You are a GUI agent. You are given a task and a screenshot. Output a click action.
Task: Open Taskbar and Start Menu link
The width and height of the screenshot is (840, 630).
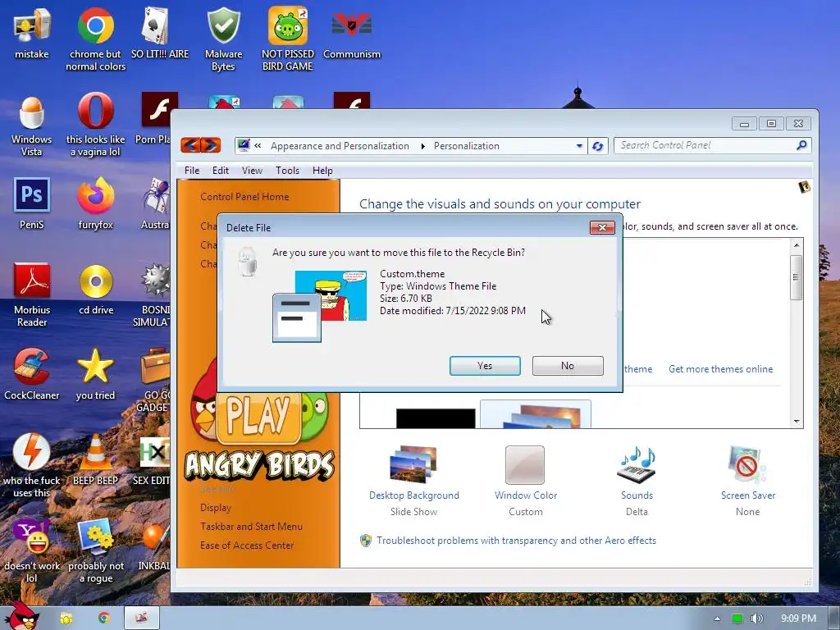coord(251,526)
